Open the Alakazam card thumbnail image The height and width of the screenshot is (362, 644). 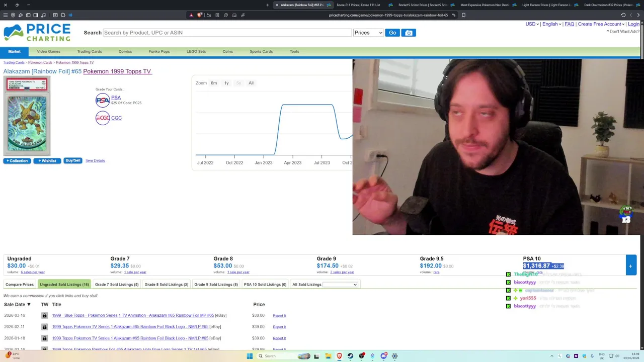[27, 117]
